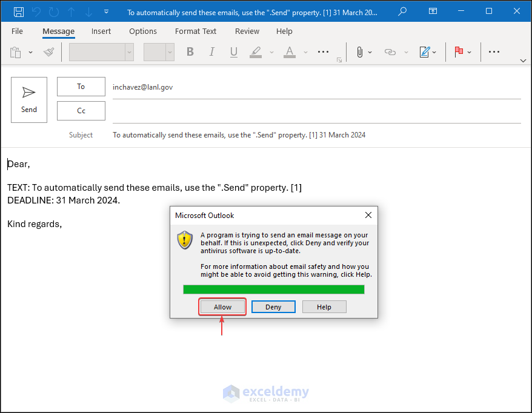Viewport: 532px width, 413px height.
Task: Click into the Cc field
Action: click(316, 111)
